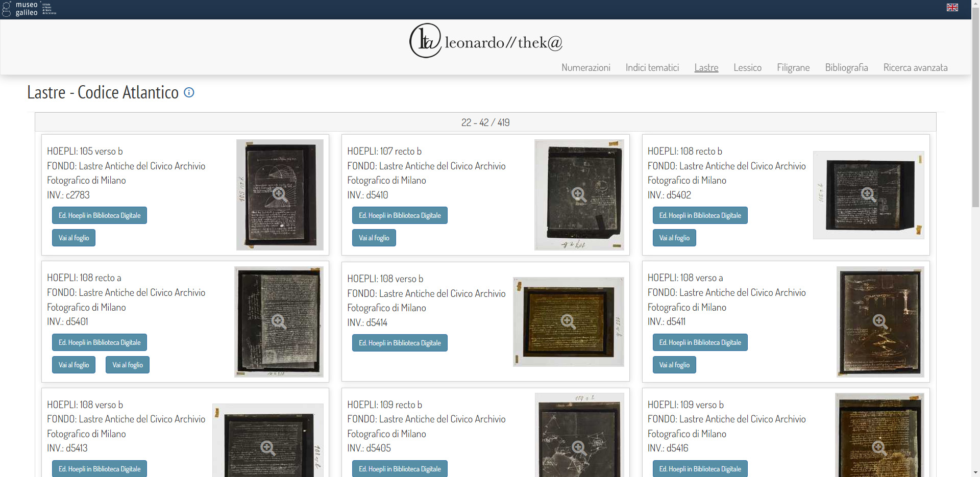
Task: Click the page scrollbar thumb
Action: coord(975,107)
